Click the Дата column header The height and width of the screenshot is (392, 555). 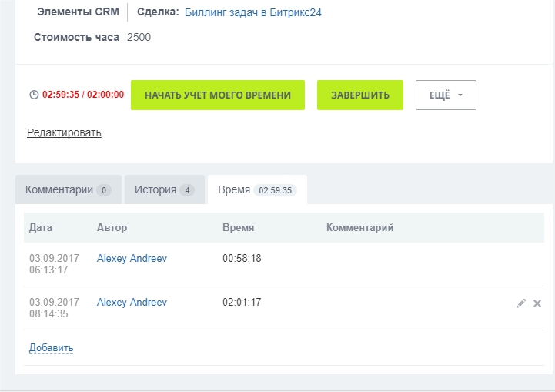pos(41,228)
